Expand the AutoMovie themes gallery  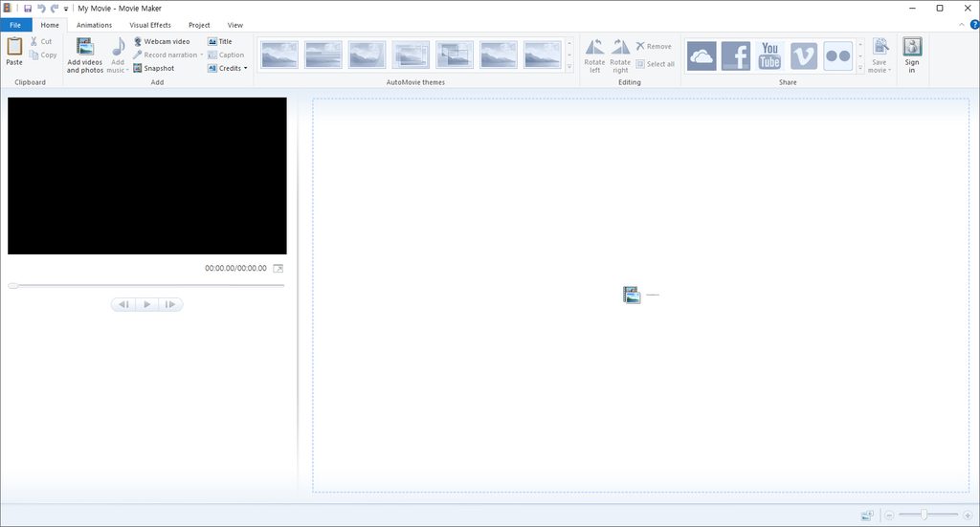point(569,68)
